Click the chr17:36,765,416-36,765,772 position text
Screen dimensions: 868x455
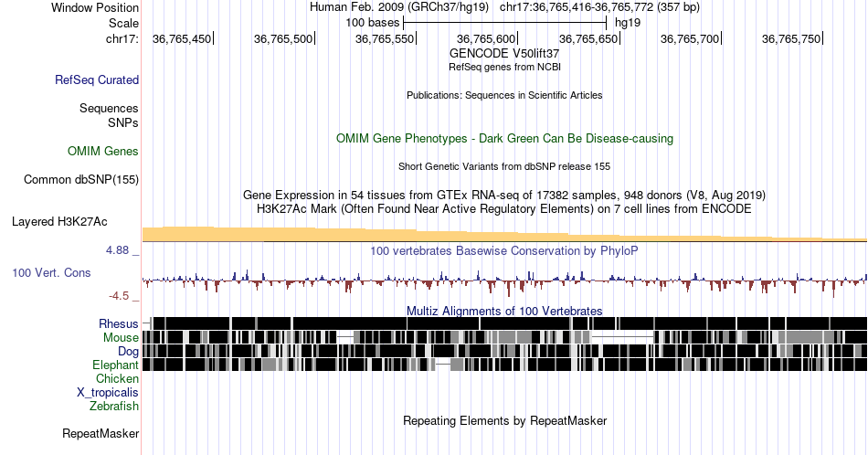click(x=599, y=7)
